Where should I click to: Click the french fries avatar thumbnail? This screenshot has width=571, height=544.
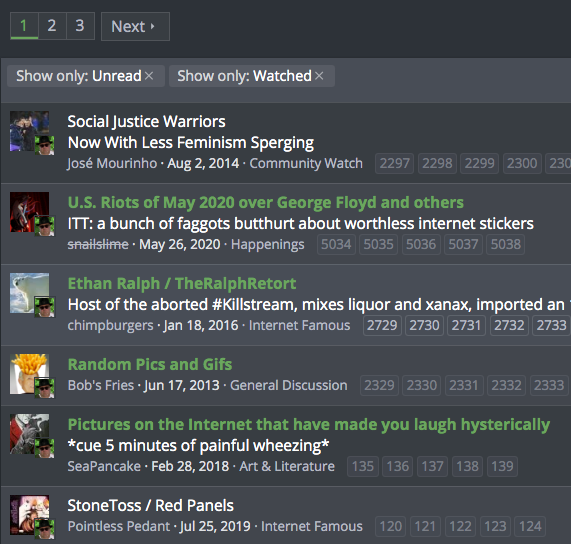(29, 374)
